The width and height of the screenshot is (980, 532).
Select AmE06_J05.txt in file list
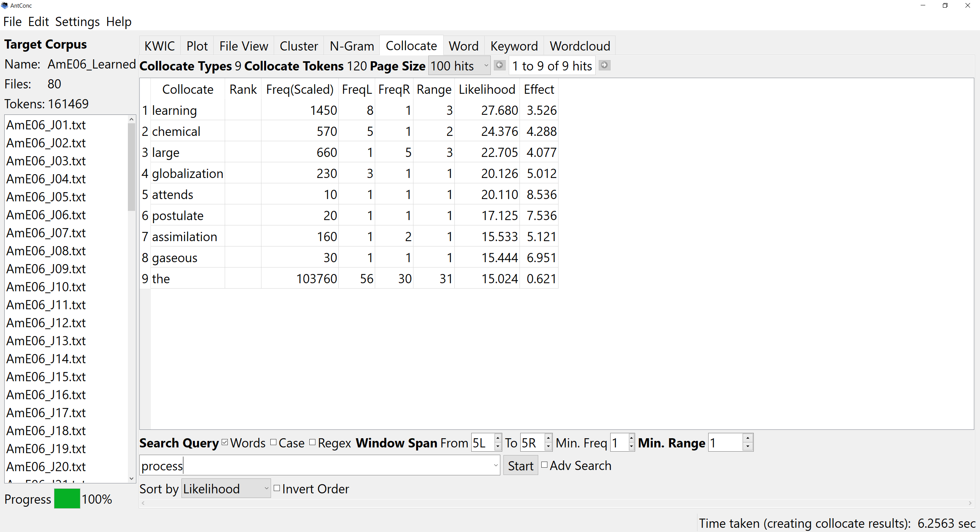46,197
